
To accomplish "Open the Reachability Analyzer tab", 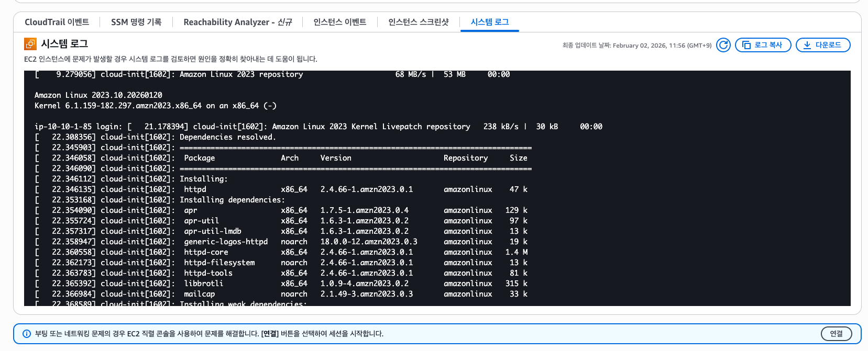I will [x=237, y=22].
